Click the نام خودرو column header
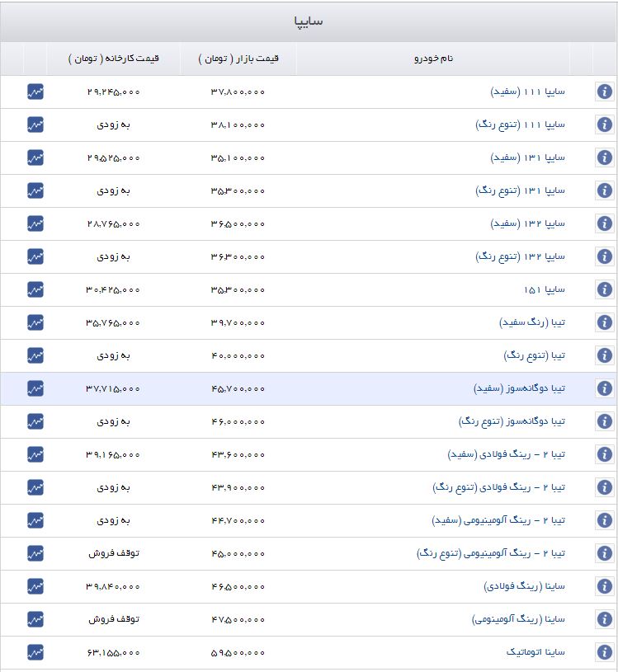This screenshot has width=618, height=672. click(x=433, y=59)
